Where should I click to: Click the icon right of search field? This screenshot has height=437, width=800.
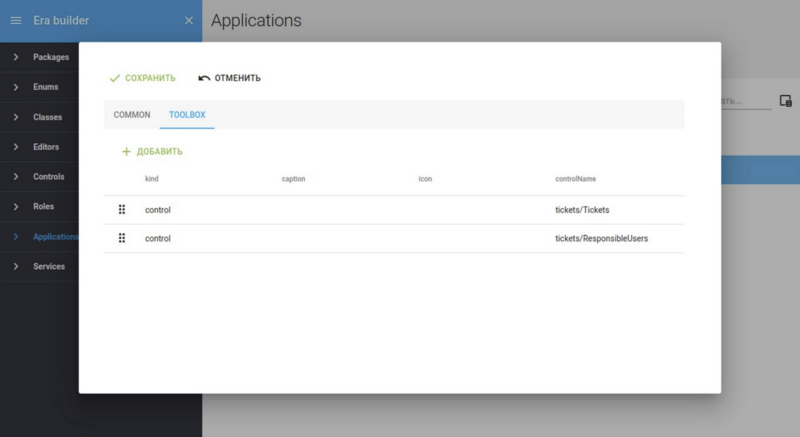[x=785, y=101]
